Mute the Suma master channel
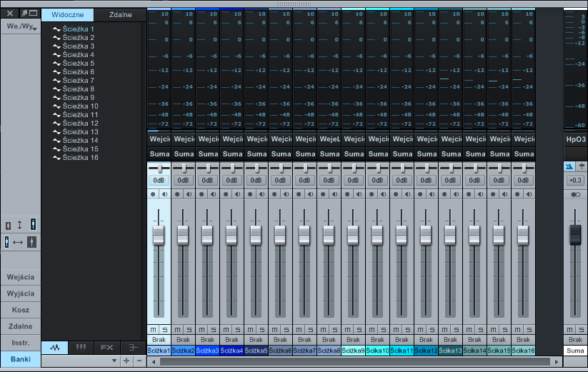The width and height of the screenshot is (588, 372). 569,330
